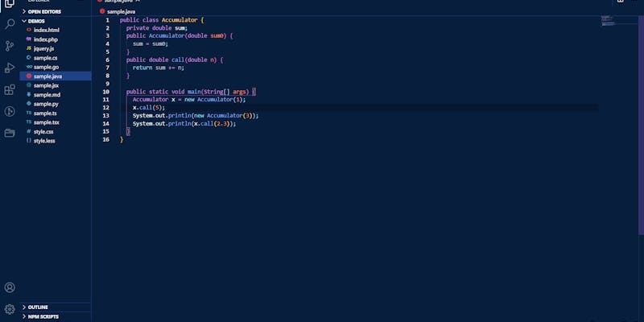The height and width of the screenshot is (322, 644).
Task: Click 'public class Accumulator' declaration
Action: 159,20
